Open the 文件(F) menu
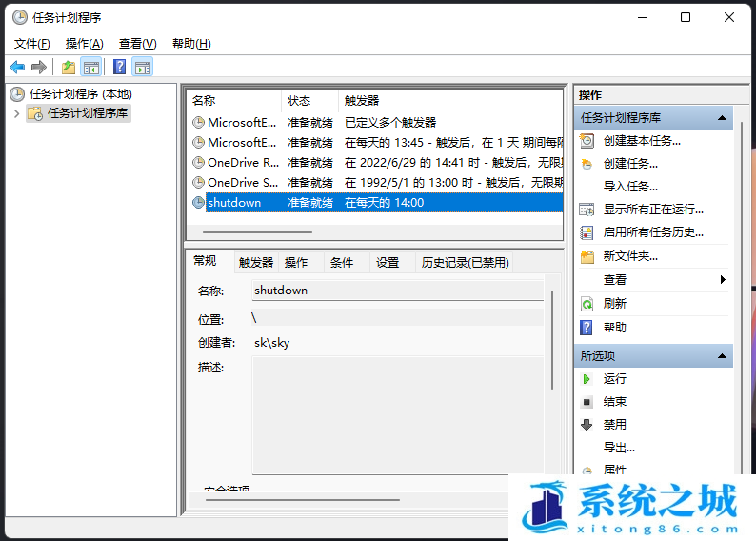Viewport: 756px width, 541px height. [31, 44]
